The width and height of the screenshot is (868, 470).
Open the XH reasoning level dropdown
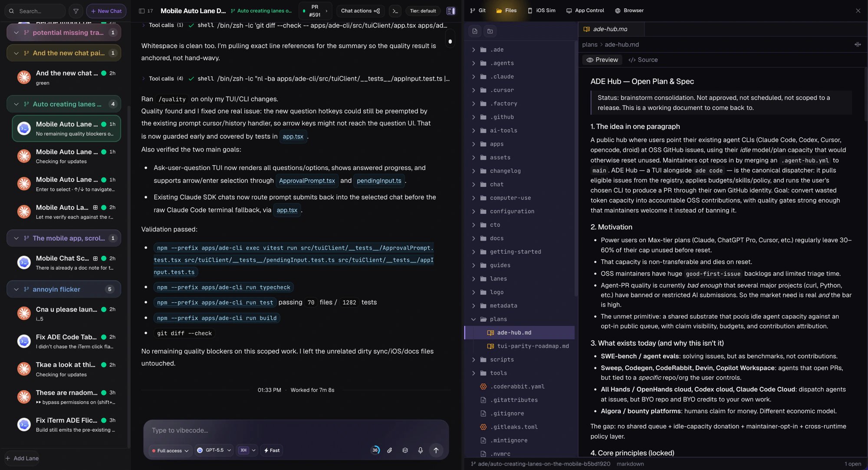coord(247,450)
